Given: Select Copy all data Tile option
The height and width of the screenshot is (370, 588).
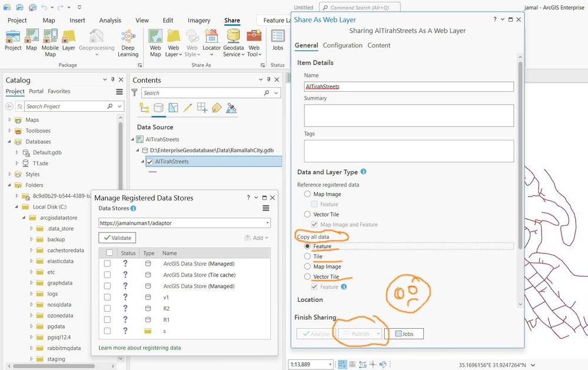Looking at the screenshot, I should pos(307,256).
